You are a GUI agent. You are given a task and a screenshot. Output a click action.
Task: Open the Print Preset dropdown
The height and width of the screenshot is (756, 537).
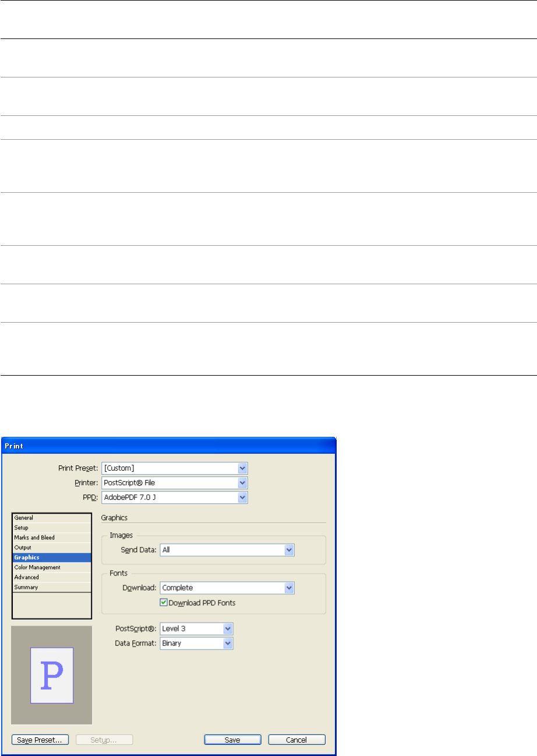(x=175, y=468)
